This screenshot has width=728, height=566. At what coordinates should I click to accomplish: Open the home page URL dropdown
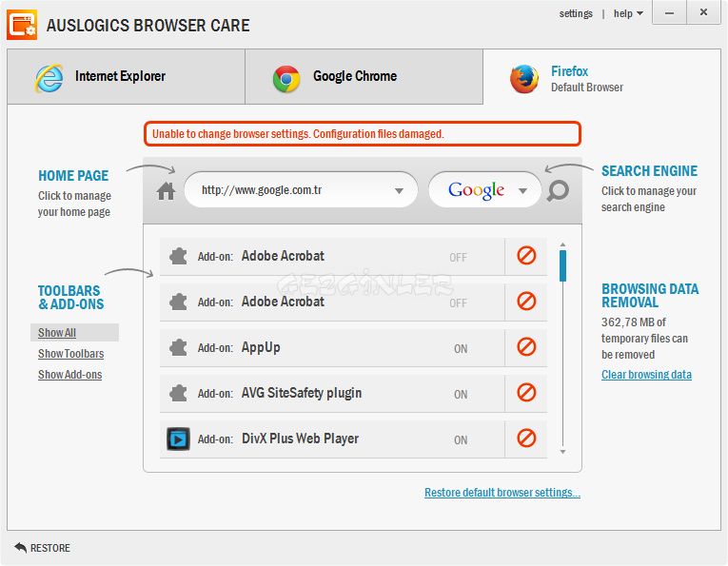click(x=400, y=191)
